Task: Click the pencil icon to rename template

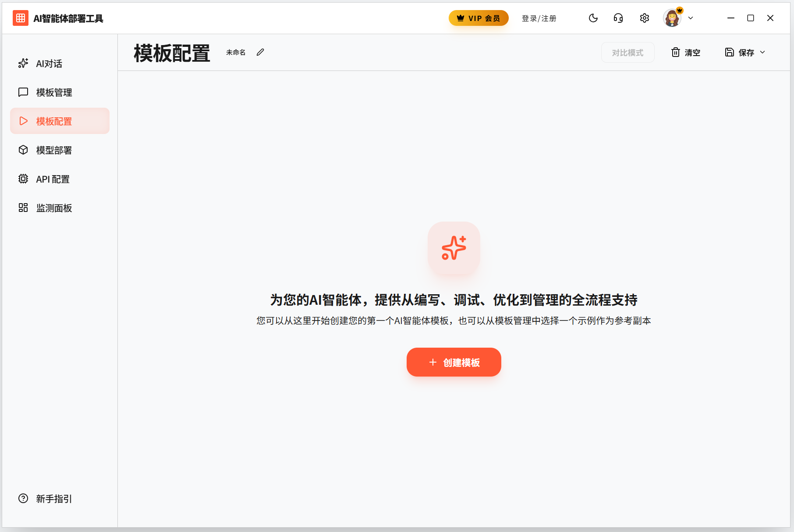Action: point(260,52)
